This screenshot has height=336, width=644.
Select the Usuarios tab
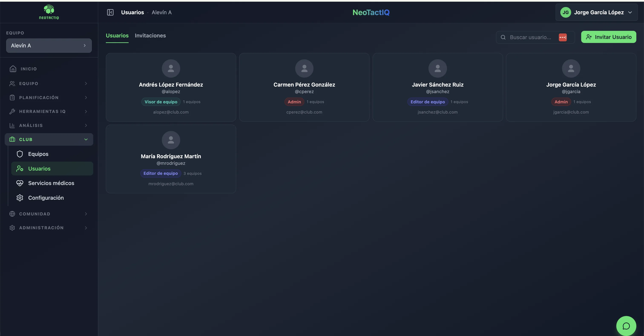[117, 36]
